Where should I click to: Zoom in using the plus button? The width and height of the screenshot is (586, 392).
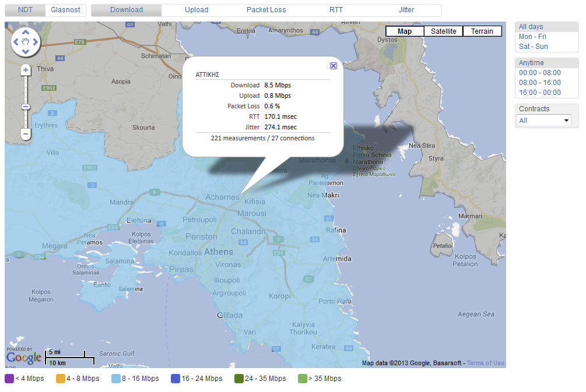point(26,70)
